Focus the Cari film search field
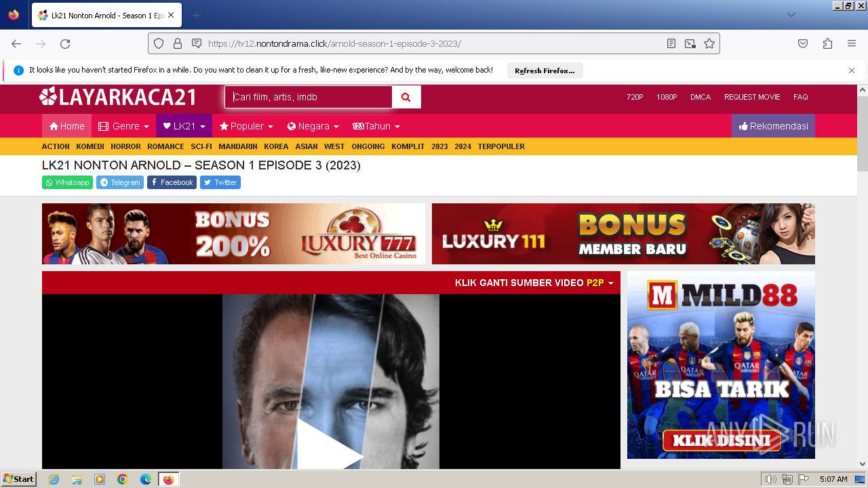Viewport: 868px width, 488px height. pos(309,97)
